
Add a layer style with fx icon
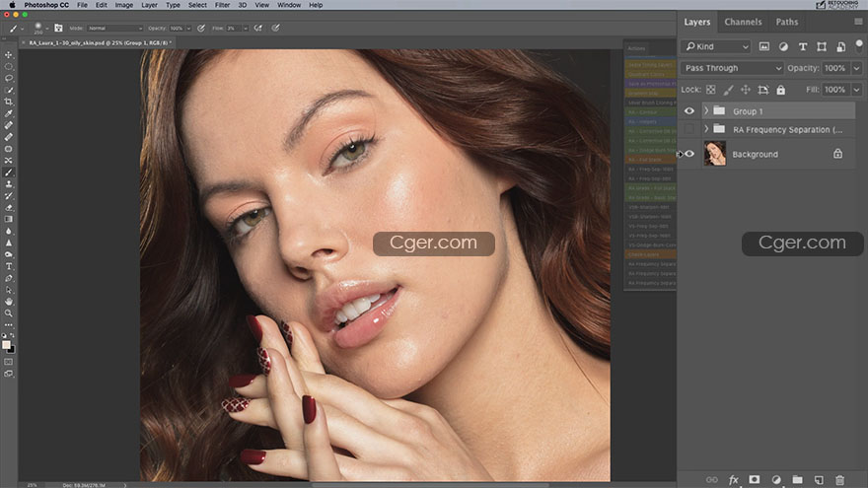click(x=734, y=480)
